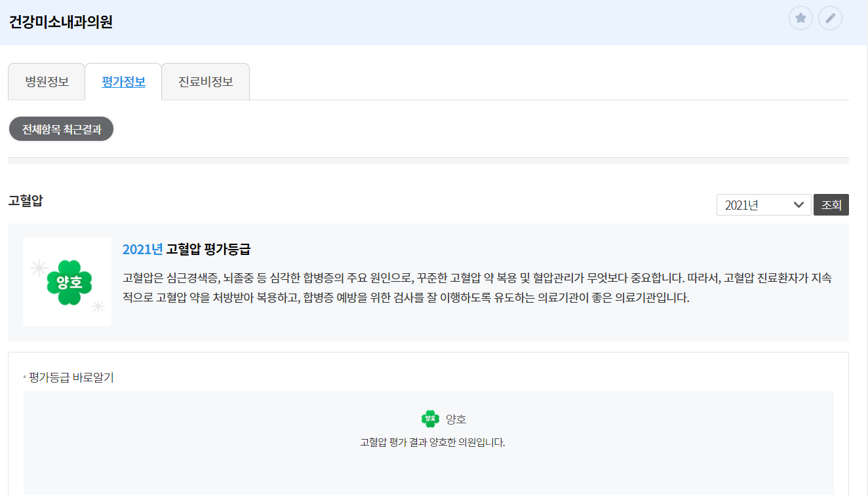The image size is (868, 496).
Task: Switch to the 병원정보 tab
Action: coord(46,81)
